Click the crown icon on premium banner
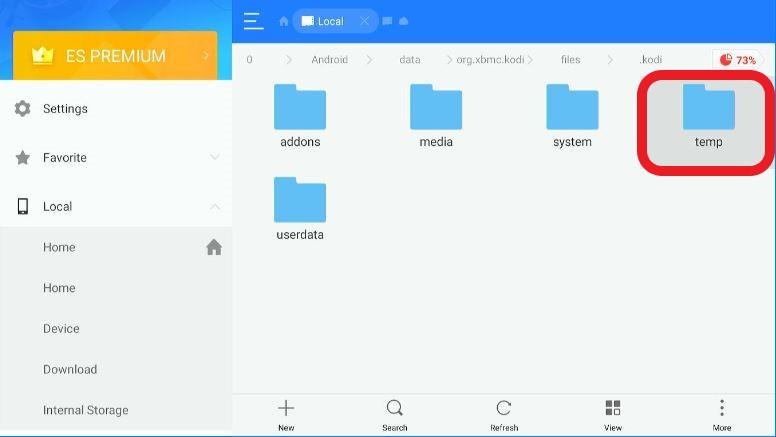The height and width of the screenshot is (437, 776). (x=43, y=55)
